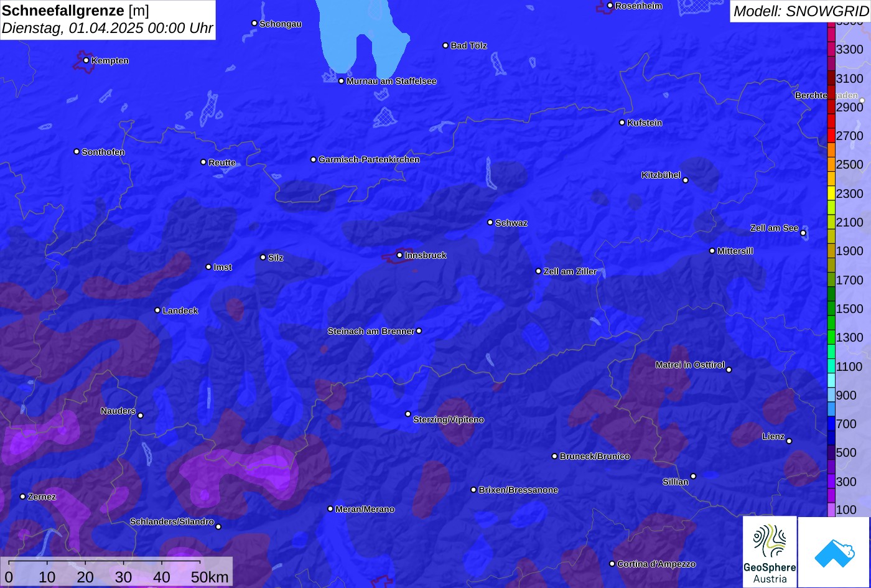Select the Cortina d'Ampezzo marker dot
The height and width of the screenshot is (588, 871).
click(x=612, y=564)
